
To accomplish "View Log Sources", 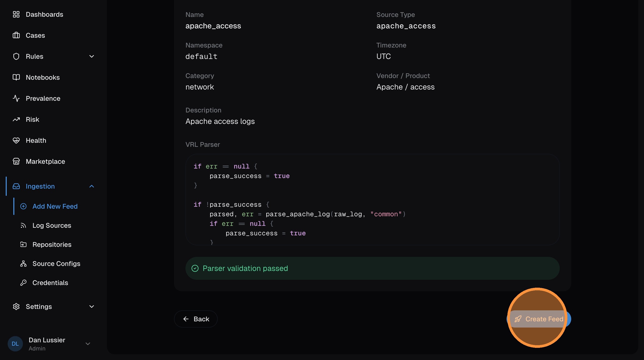I will point(52,225).
